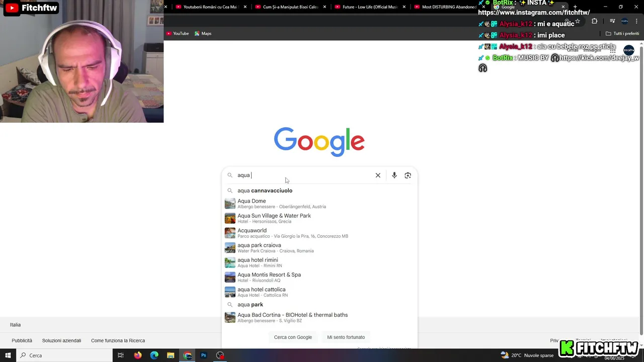The width and height of the screenshot is (644, 362).
Task: Open Photoshop from the taskbar
Action: coord(204,355)
